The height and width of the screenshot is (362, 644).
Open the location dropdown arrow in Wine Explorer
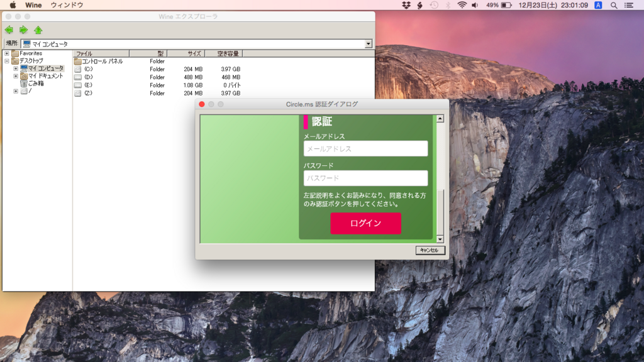point(369,44)
